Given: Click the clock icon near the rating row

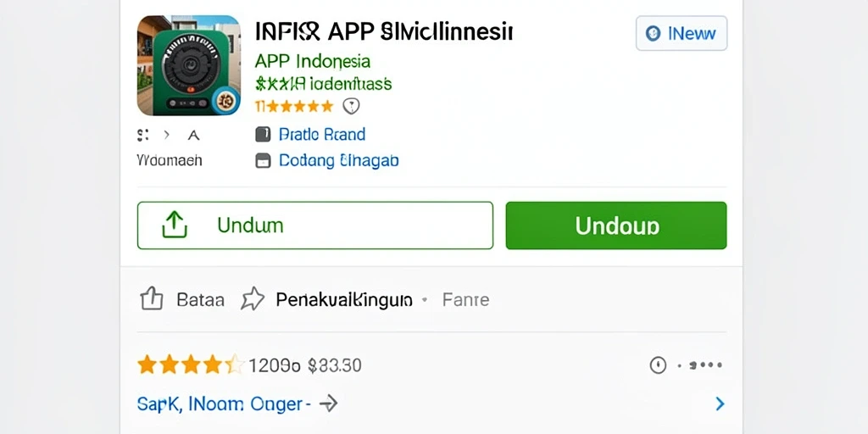Looking at the screenshot, I should click(x=658, y=365).
